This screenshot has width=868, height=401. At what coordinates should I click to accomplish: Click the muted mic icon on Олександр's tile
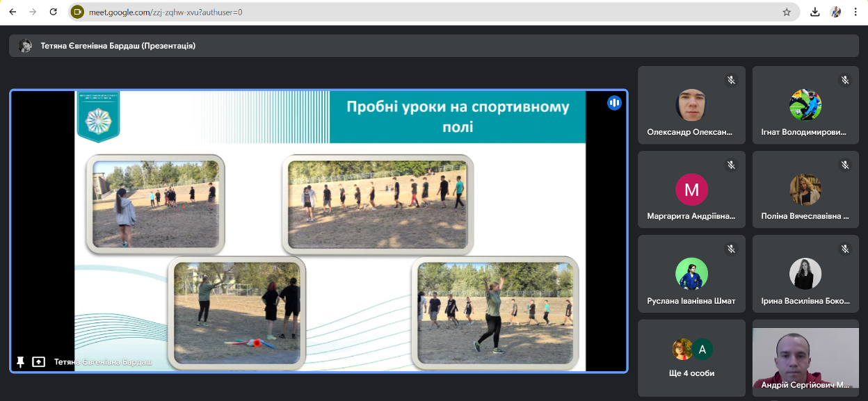tap(731, 80)
